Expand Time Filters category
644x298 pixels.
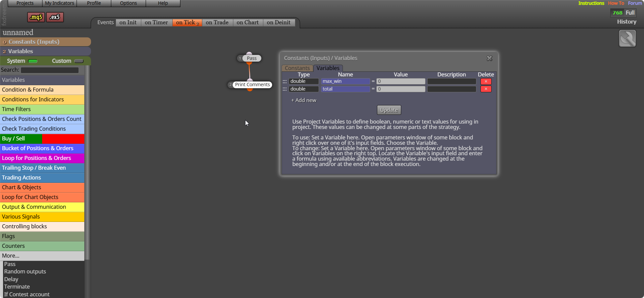coord(42,109)
